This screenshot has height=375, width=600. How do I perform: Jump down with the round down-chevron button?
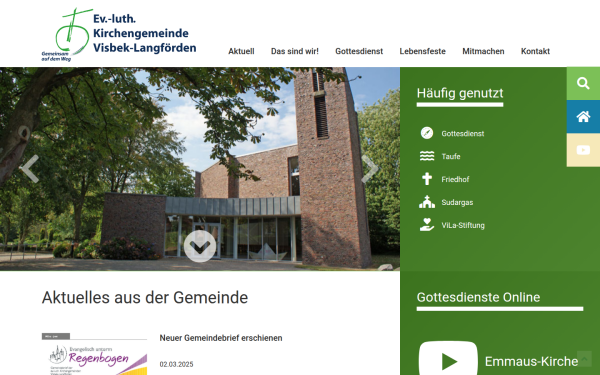[x=200, y=246]
